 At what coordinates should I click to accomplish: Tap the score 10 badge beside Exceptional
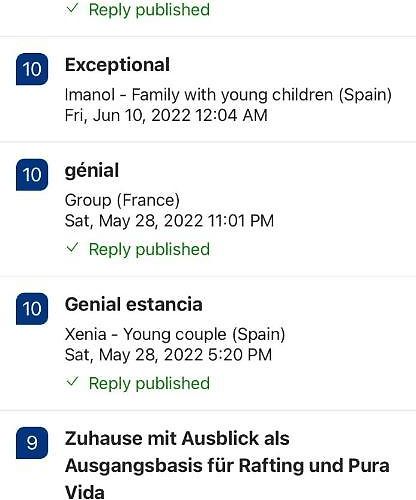point(32,69)
